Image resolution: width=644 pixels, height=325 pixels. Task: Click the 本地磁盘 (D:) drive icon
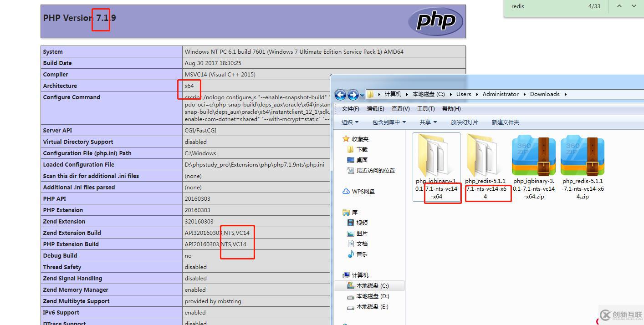coord(350,296)
